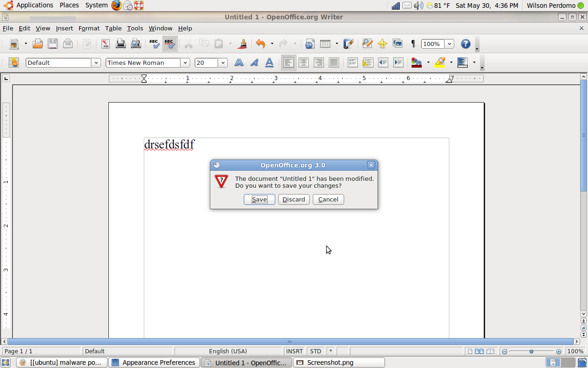Click the OpenOffice.org Help icon
Screen dimensions: 588x368
[466, 44]
